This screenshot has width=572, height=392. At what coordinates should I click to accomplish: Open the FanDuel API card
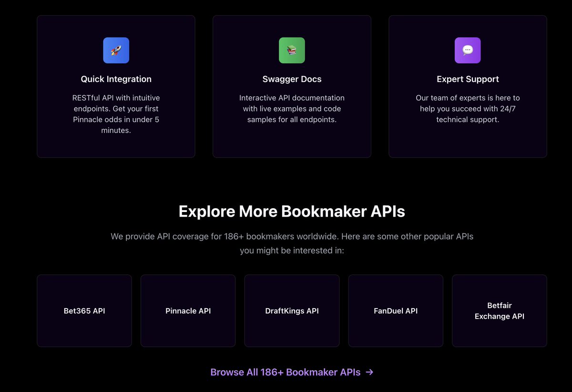[x=396, y=311]
